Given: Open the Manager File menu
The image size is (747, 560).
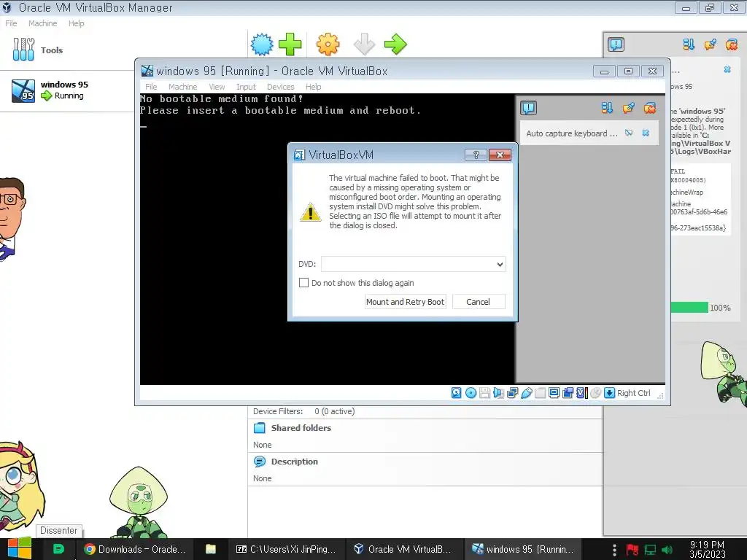Looking at the screenshot, I should coord(11,23).
